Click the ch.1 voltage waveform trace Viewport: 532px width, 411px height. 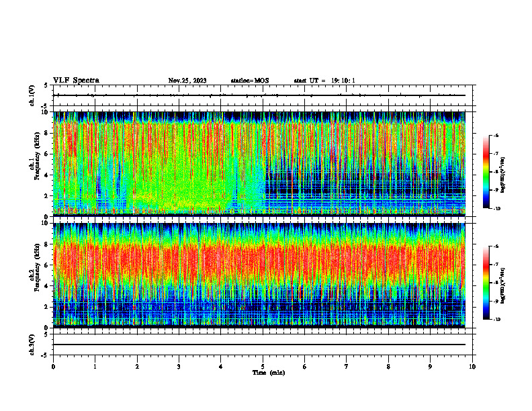pos(259,95)
